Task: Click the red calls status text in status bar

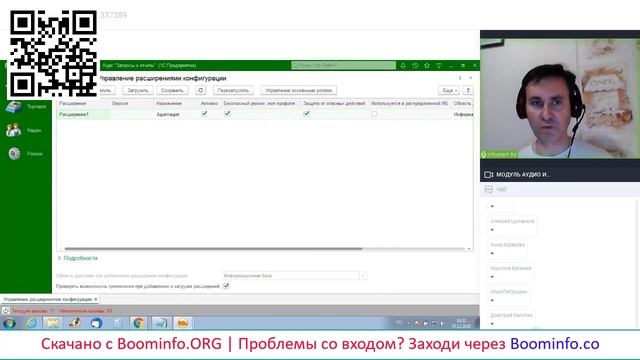Action: pos(62,311)
